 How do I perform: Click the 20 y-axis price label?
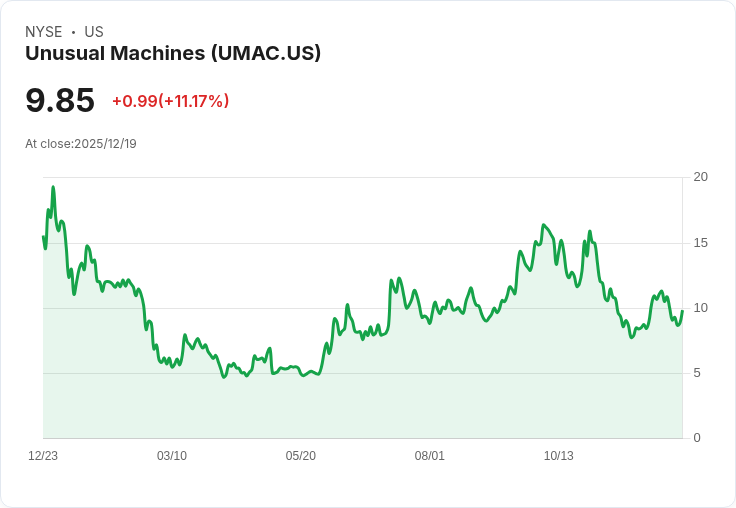[700, 177]
